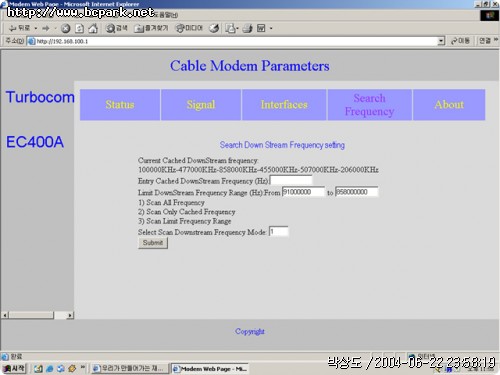
Task: Click the Scan Downstream Frequency Mode field
Action: [x=279, y=231]
